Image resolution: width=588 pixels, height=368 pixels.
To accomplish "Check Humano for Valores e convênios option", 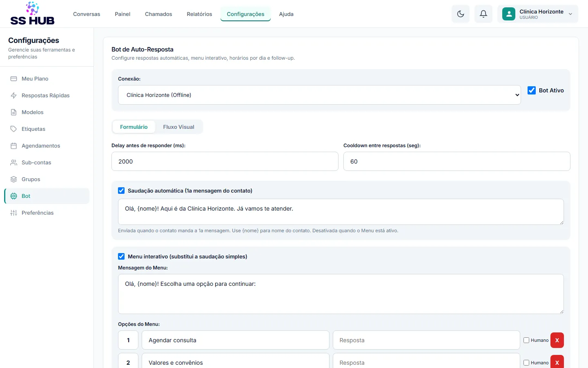I will 526,363.
